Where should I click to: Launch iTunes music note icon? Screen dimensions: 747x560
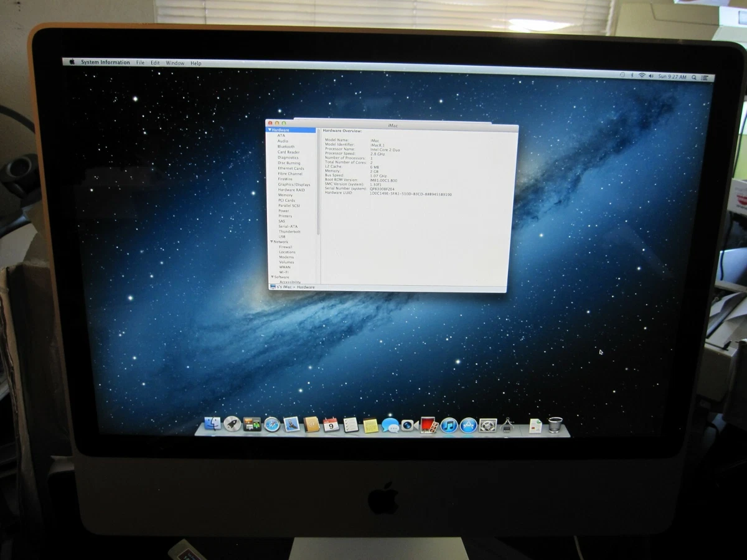[449, 426]
